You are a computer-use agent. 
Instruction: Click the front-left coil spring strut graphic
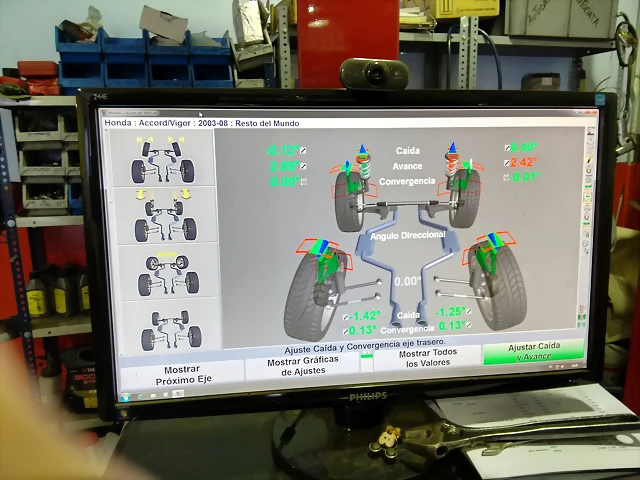pyautogui.click(x=363, y=162)
